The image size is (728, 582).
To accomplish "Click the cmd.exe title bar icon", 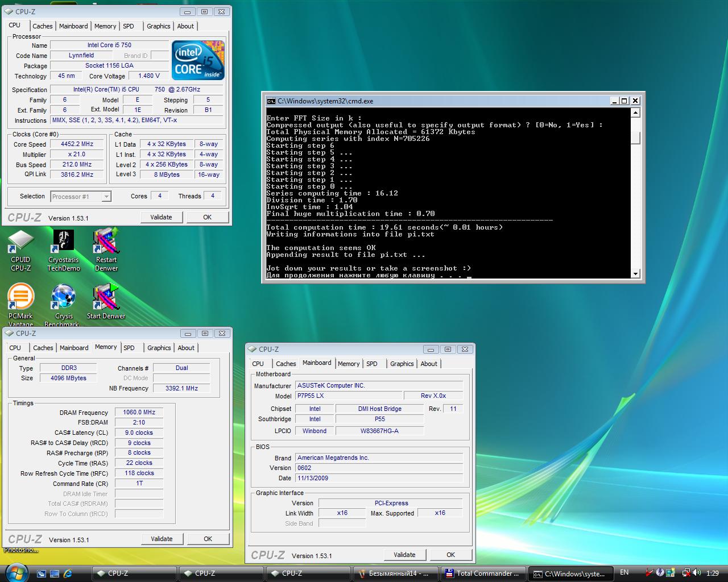I will (x=271, y=101).
